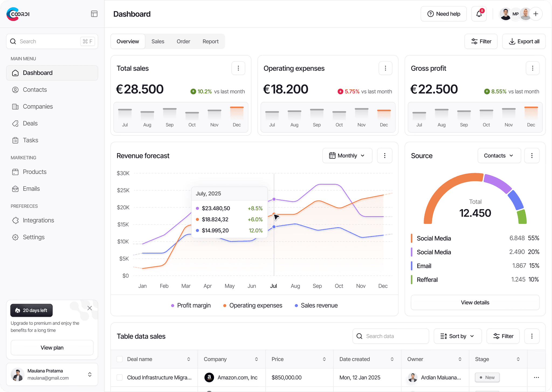The width and height of the screenshot is (552, 392).
Task: Open the Sort by dropdown
Action: (x=457, y=336)
